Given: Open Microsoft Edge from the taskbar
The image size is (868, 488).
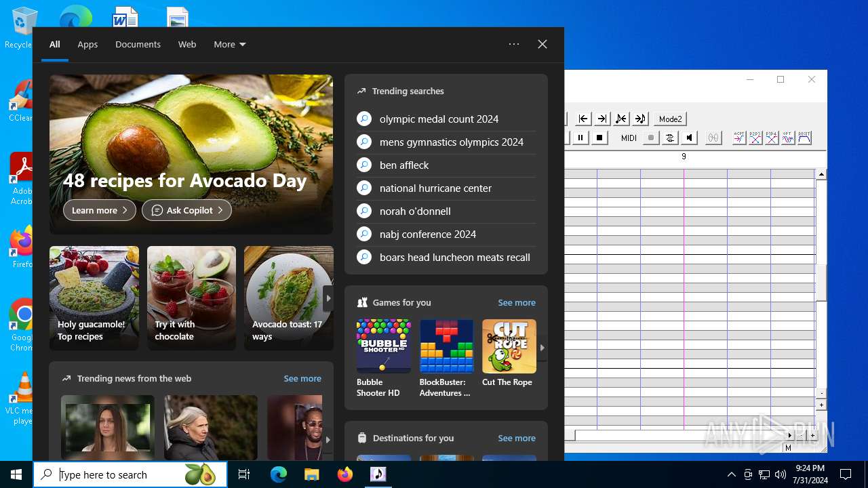Looking at the screenshot, I should [x=279, y=474].
